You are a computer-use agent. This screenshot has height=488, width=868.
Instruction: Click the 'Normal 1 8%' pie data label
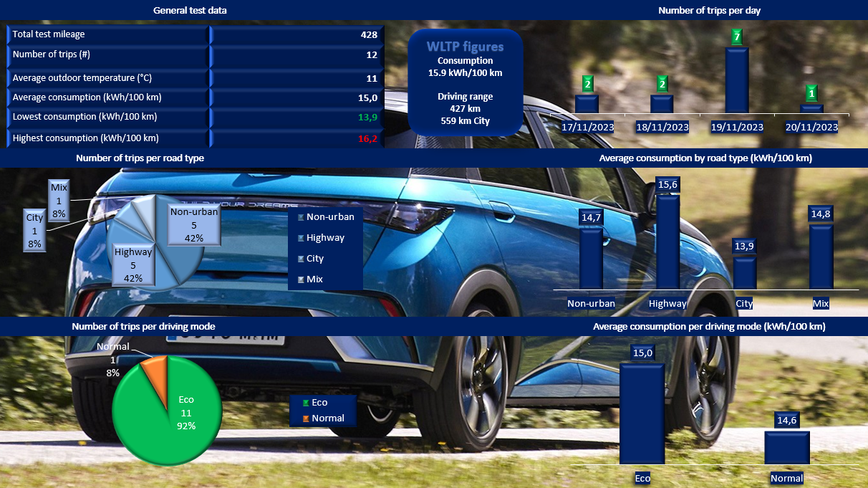tap(112, 360)
